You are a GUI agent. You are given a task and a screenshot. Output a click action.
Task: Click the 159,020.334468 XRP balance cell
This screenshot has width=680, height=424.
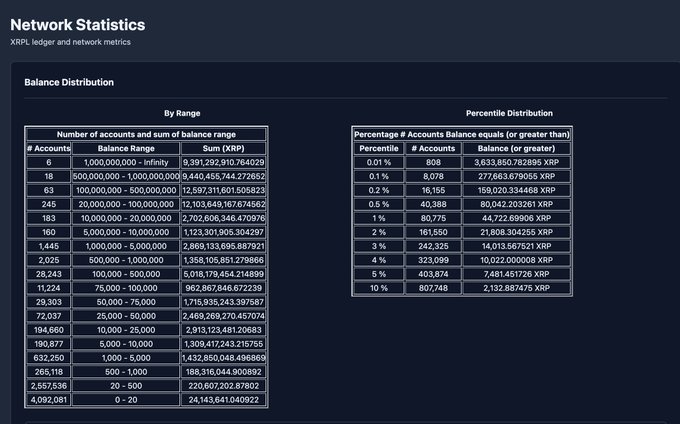point(516,190)
